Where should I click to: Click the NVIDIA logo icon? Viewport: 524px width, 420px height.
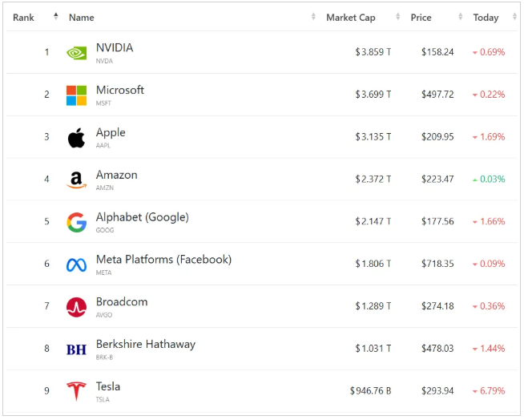pos(76,53)
